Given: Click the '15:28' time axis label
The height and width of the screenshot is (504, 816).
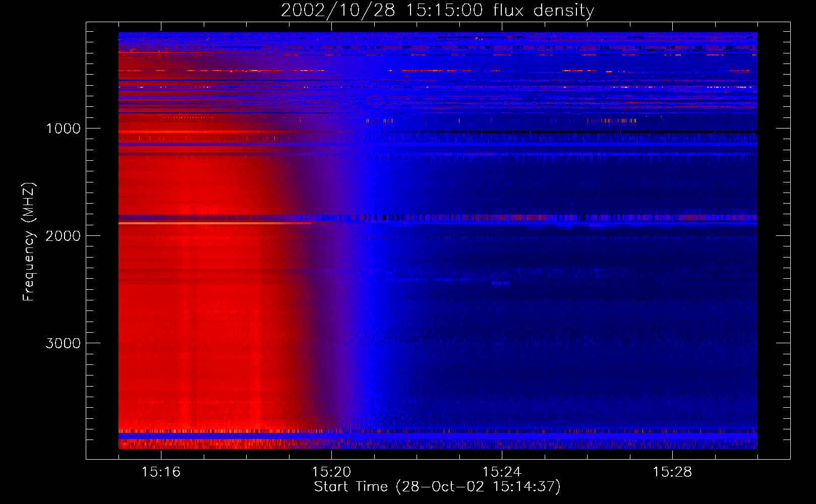Looking at the screenshot, I should (672, 472).
